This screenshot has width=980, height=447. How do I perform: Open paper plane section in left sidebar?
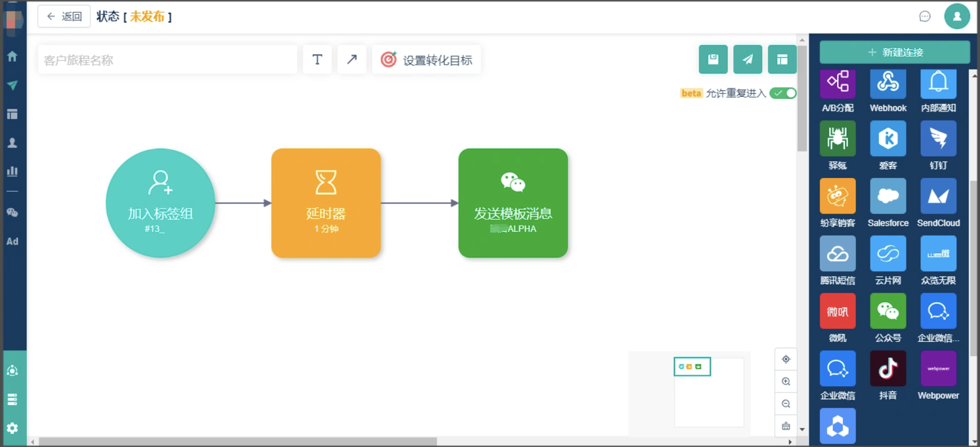tap(12, 85)
